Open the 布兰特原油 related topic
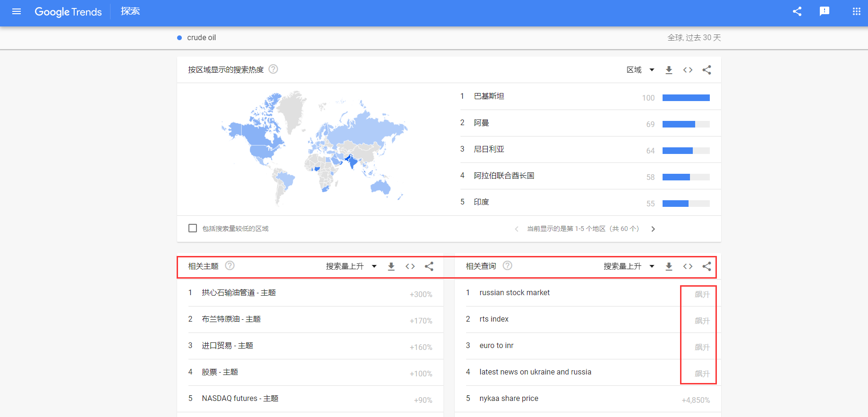Screen dimensions: 868x417 231,319
